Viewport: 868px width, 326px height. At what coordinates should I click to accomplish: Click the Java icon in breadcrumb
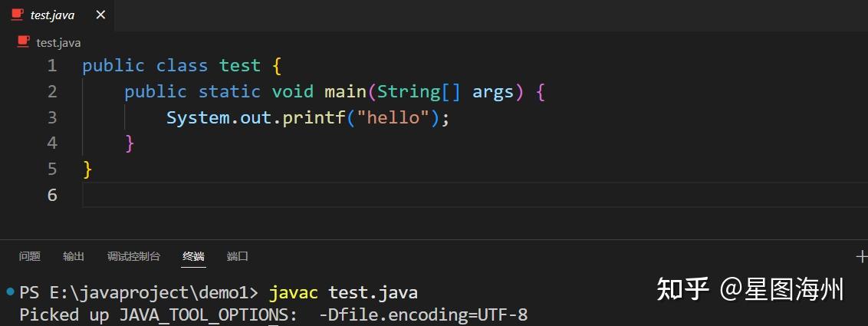23,41
